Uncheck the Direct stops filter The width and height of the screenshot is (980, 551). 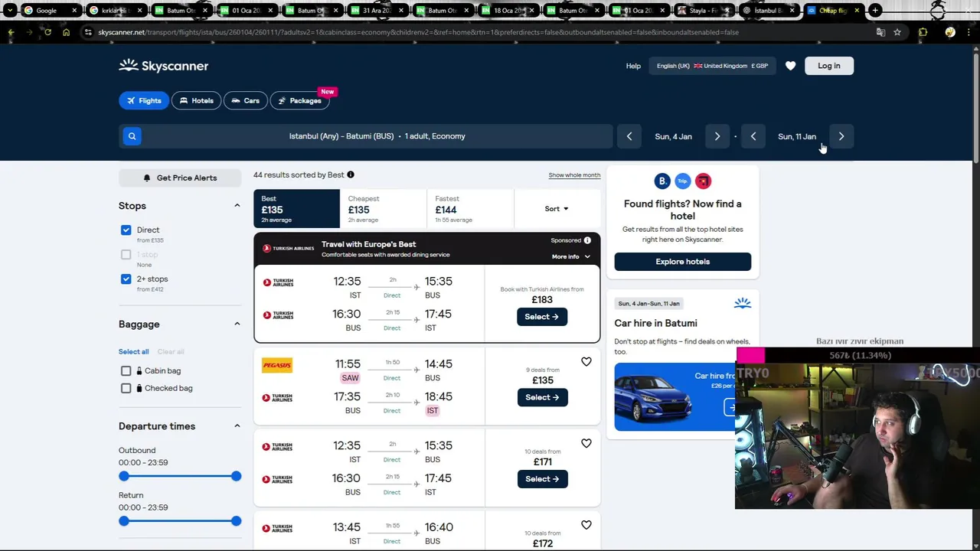(126, 230)
